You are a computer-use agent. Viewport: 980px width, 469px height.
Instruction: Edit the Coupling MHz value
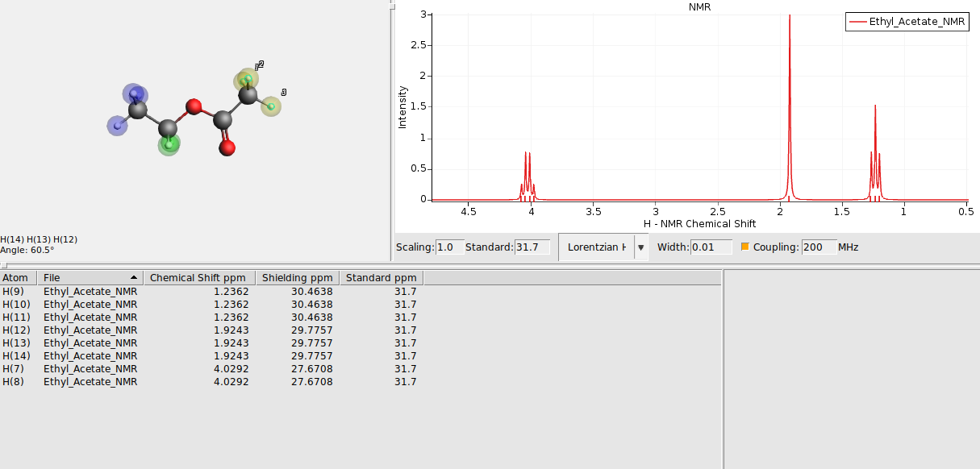tap(819, 247)
